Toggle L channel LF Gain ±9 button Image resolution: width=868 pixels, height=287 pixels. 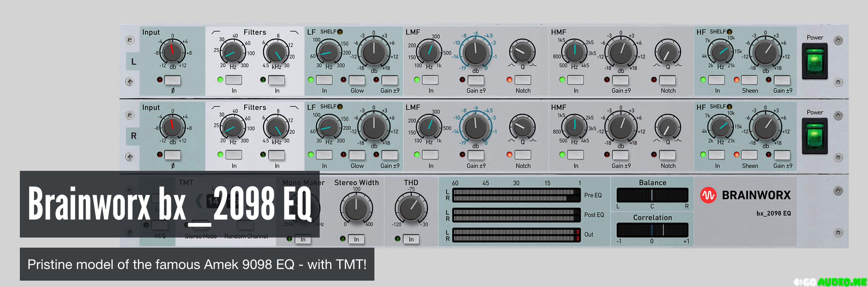tap(390, 80)
